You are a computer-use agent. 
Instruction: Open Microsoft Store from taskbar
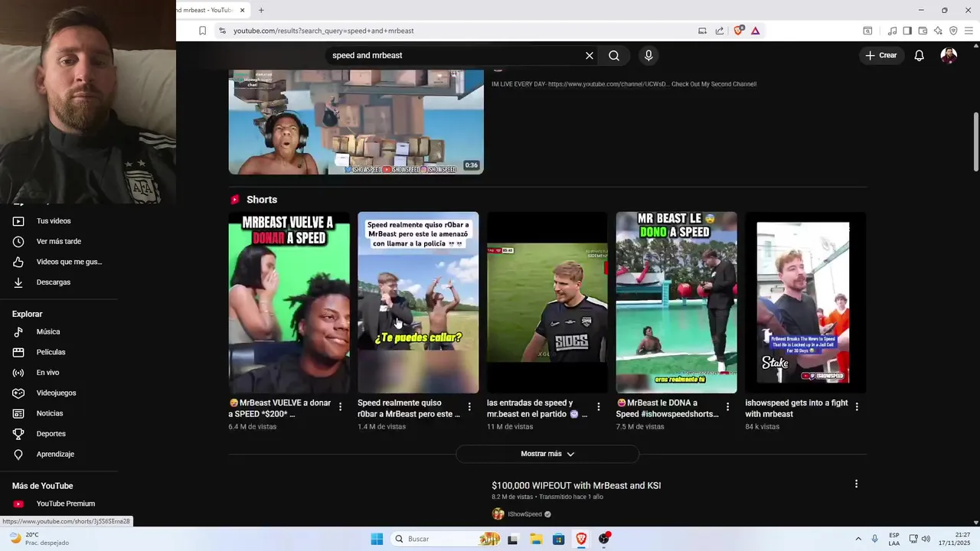[558, 539]
